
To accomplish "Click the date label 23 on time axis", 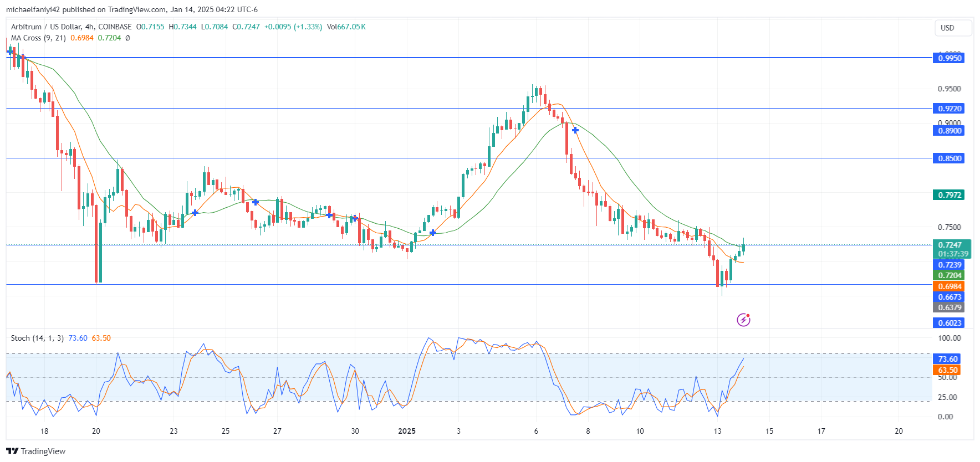I will [x=173, y=431].
